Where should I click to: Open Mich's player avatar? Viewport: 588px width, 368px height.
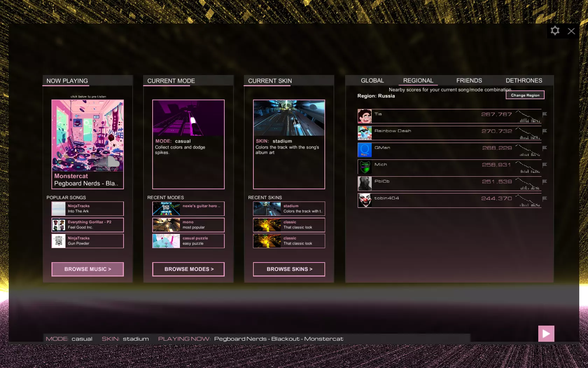pyautogui.click(x=365, y=166)
